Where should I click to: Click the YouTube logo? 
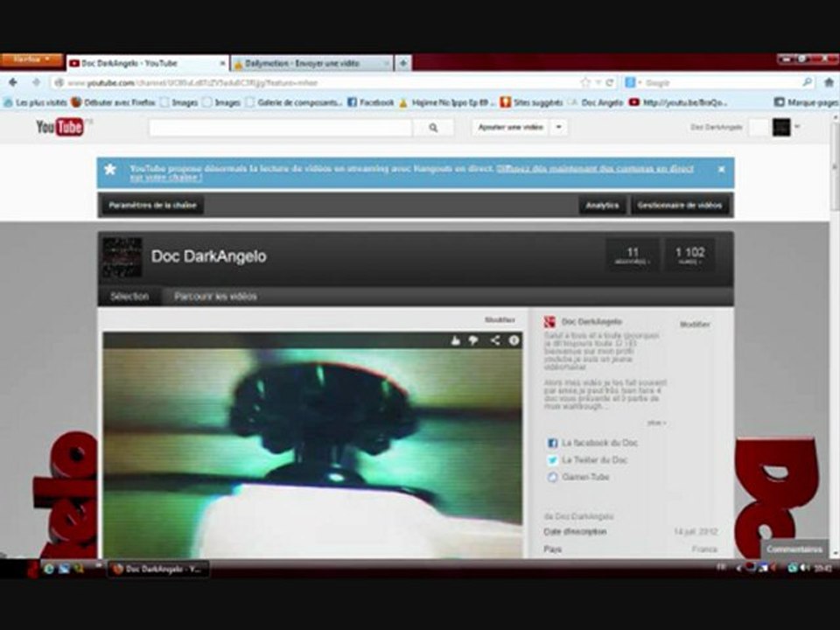point(60,127)
